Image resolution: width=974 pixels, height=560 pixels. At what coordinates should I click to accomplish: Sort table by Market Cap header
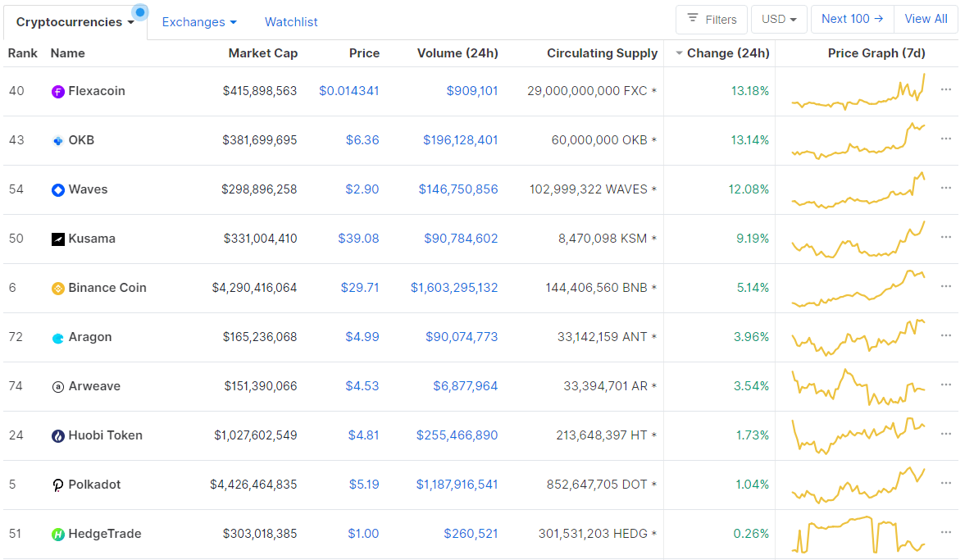262,53
